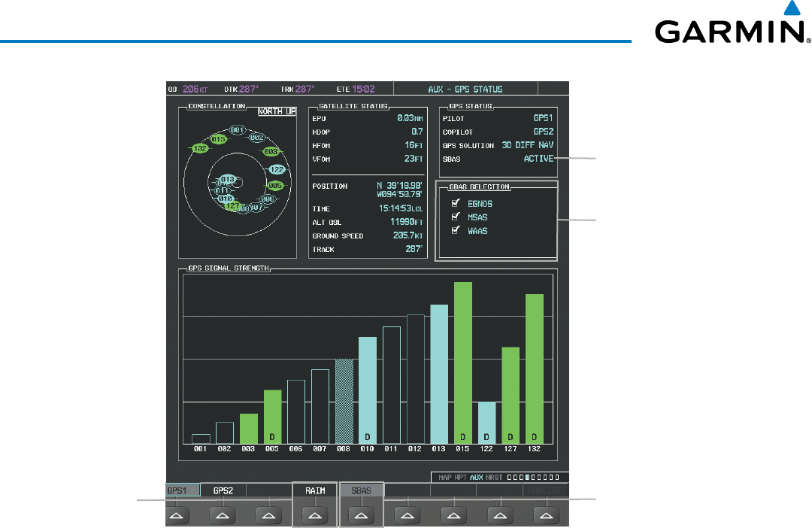Select green satellite 127 in the constellation view
This screenshot has width=812, height=528.
pos(232,205)
